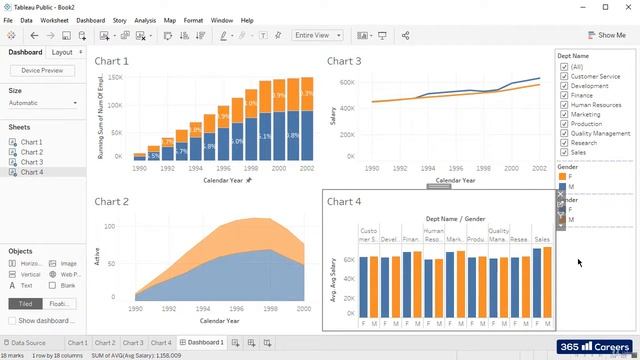Screen dimensions: 640x360
Task: Undo with the back arrow icon
Action: coord(34,36)
